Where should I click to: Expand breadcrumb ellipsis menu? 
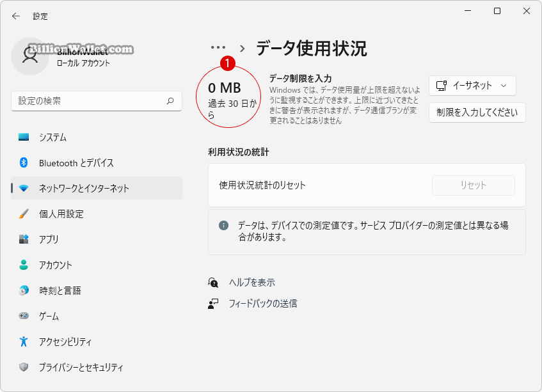pyautogui.click(x=218, y=48)
